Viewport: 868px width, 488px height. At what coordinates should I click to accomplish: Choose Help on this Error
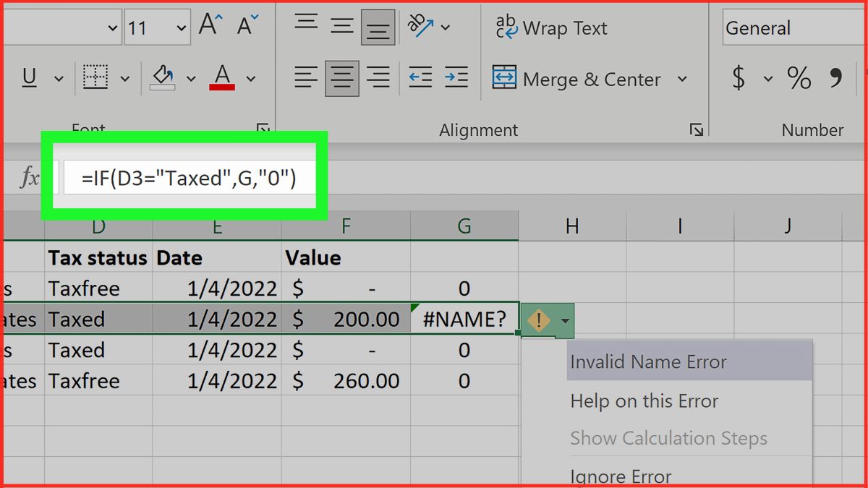click(x=642, y=400)
